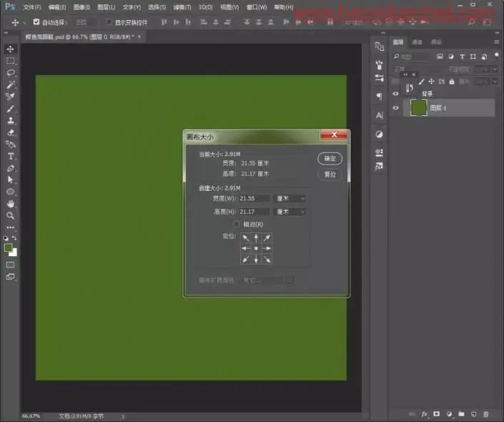Select the Paint Bucket tool
This screenshot has height=422, width=504.
(10, 144)
